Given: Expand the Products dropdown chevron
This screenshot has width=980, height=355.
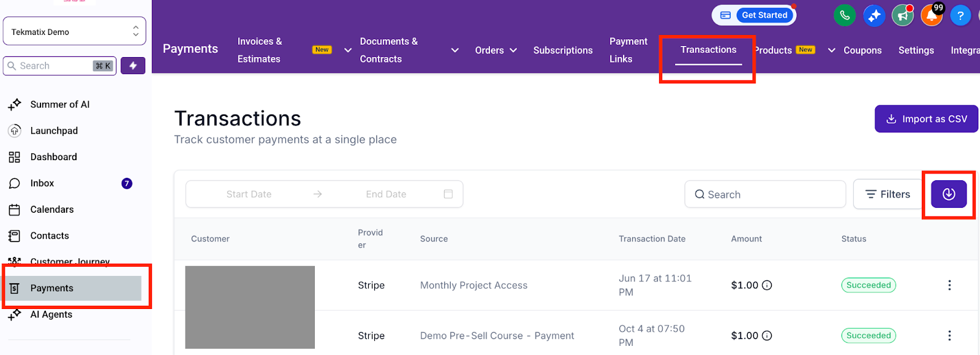Looking at the screenshot, I should [x=831, y=50].
